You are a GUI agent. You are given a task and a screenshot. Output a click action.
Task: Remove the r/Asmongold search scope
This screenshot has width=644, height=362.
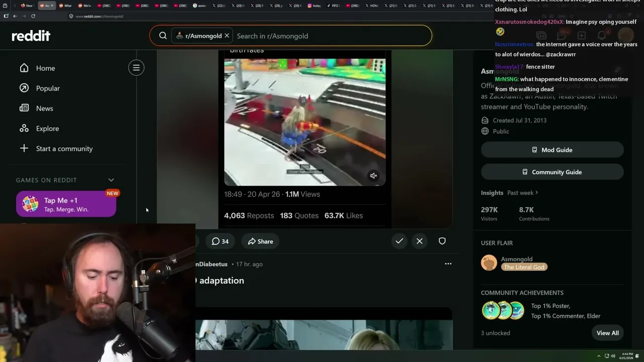pyautogui.click(x=227, y=36)
